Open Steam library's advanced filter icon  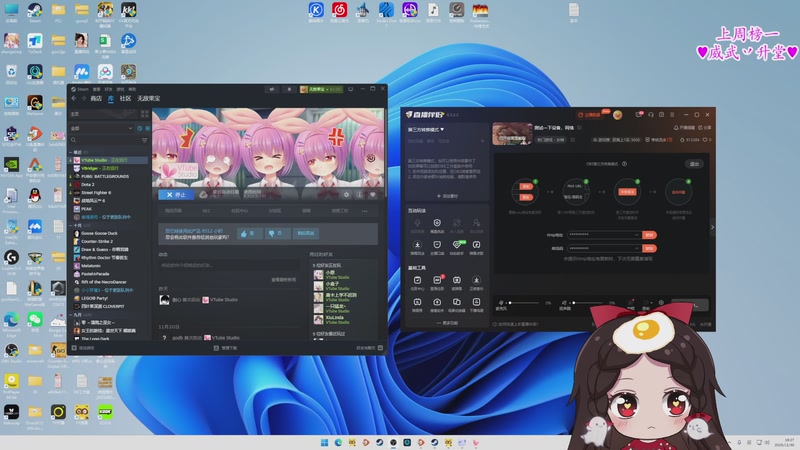click(144, 140)
